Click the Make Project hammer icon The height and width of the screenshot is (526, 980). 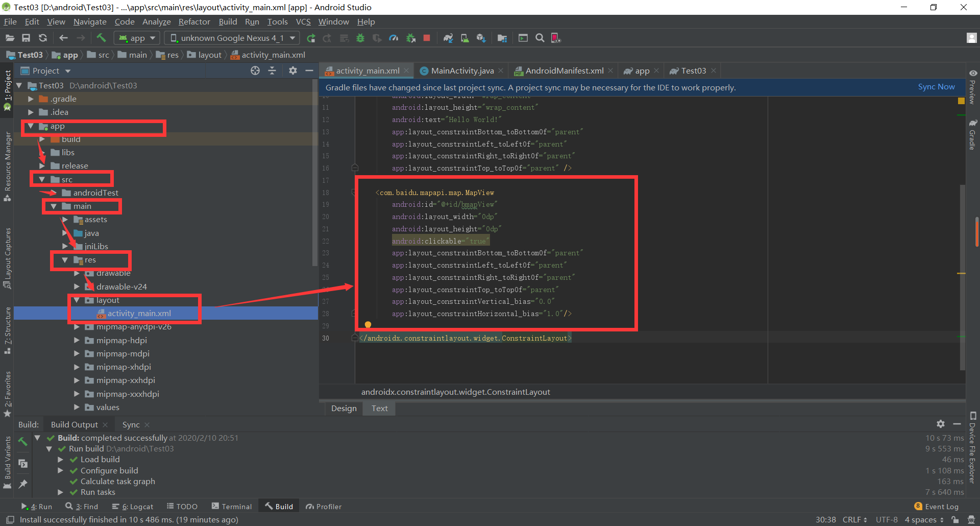pyautogui.click(x=101, y=38)
